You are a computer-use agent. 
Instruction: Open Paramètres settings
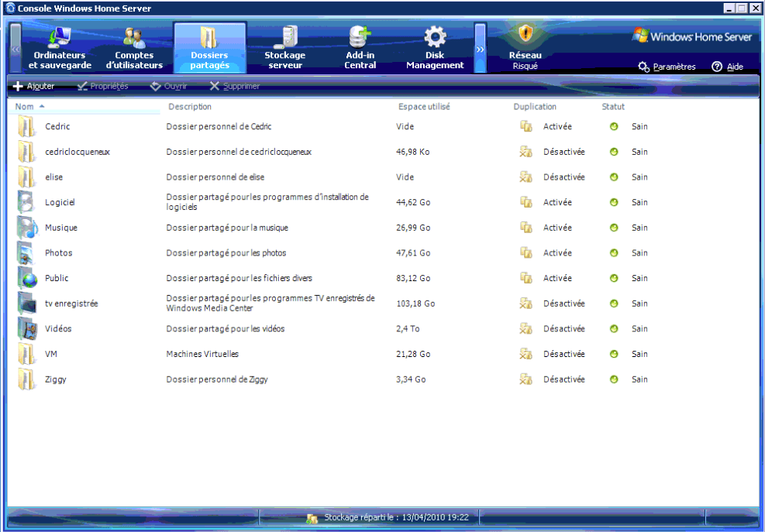[x=667, y=67]
